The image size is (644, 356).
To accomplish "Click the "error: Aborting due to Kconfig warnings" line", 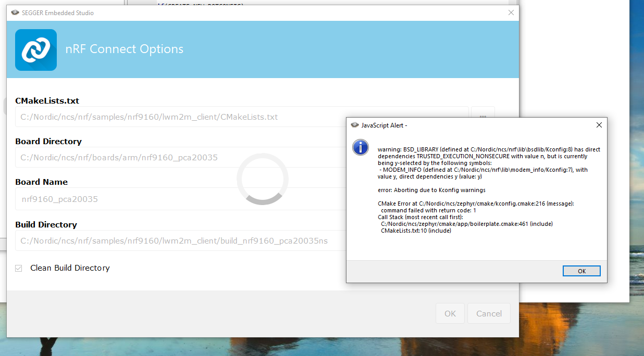I will click(431, 190).
